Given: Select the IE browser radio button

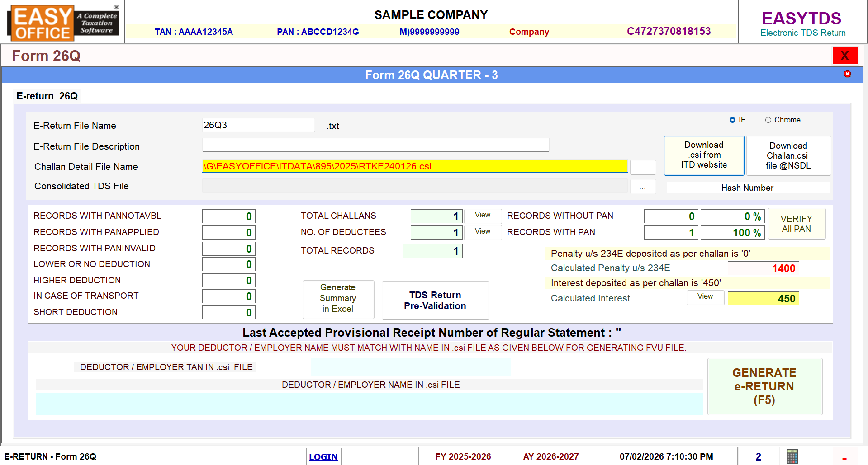Looking at the screenshot, I should point(732,120).
